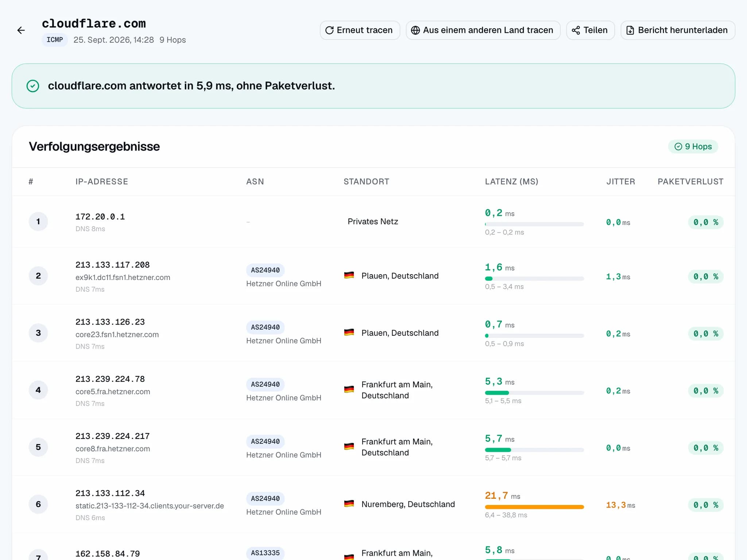Click hostname core8.fra.hetzner.com
747x560 pixels.
pos(113,449)
